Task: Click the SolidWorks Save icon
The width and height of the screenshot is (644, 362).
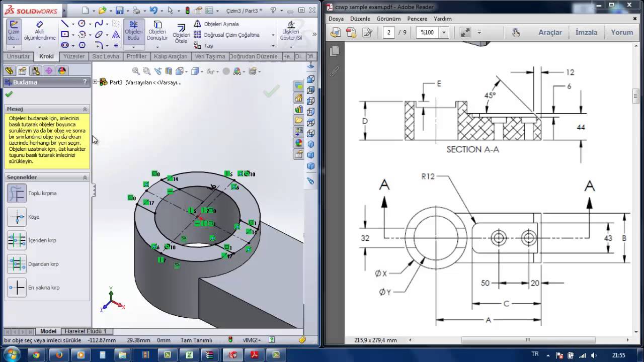Action: [x=120, y=10]
